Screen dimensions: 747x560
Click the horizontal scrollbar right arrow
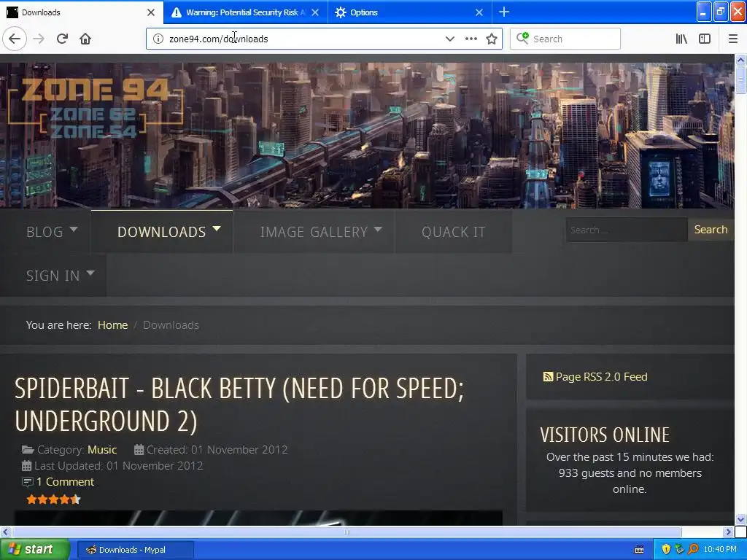[727, 532]
